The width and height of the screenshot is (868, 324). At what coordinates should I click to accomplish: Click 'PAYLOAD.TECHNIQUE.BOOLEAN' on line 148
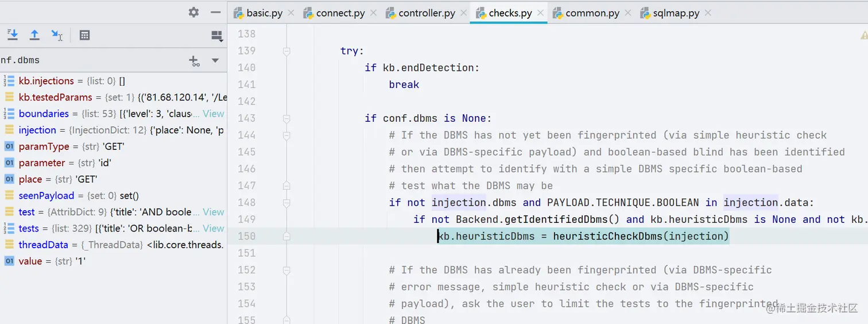(623, 202)
